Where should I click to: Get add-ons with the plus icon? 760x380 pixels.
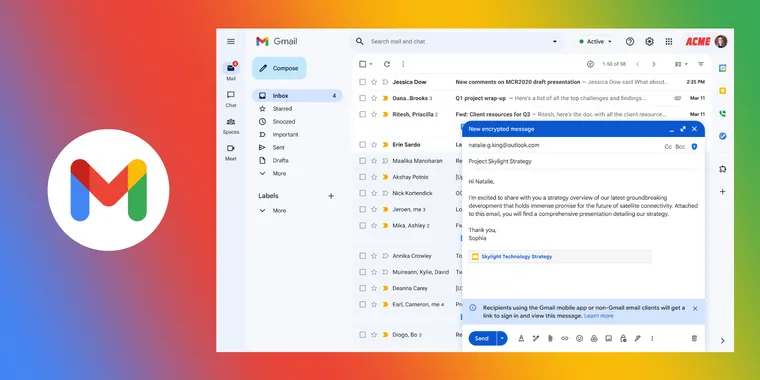pos(722,191)
